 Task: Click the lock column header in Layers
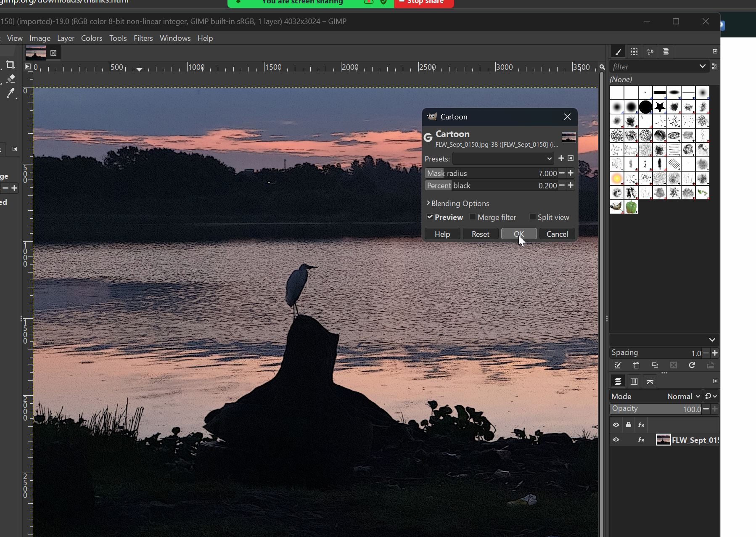click(x=629, y=425)
